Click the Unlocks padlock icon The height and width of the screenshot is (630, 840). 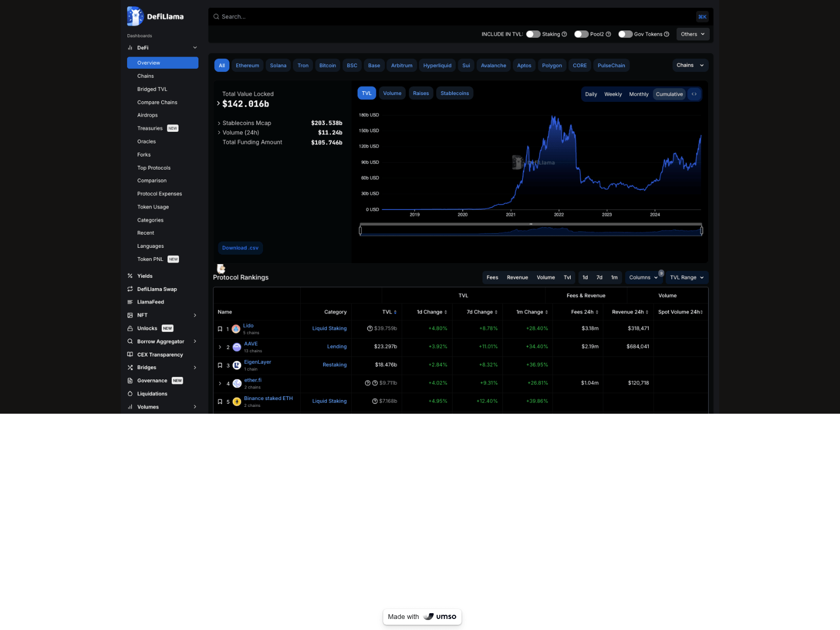(x=130, y=329)
